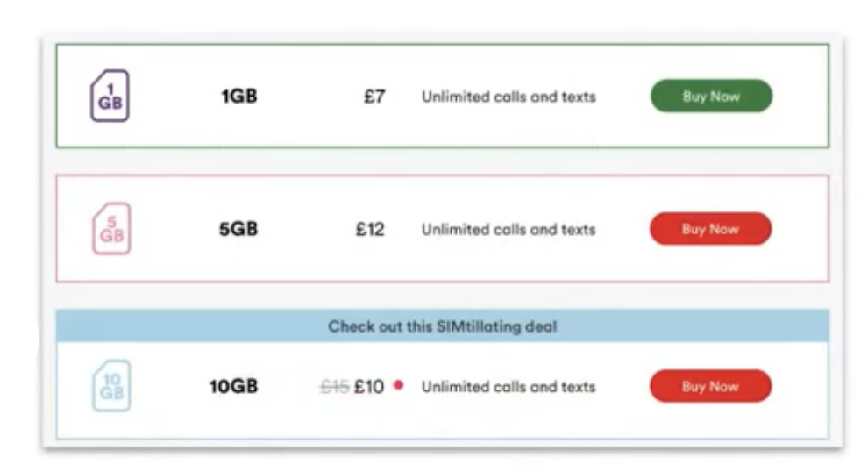The image size is (868, 472).
Task: Click the red dot beside £10 price
Action: pyautogui.click(x=398, y=385)
